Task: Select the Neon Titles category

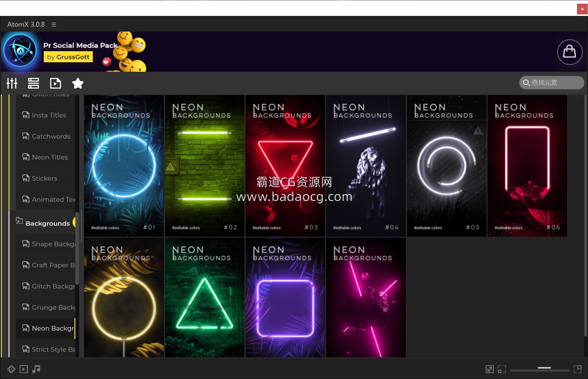Action: click(46, 157)
